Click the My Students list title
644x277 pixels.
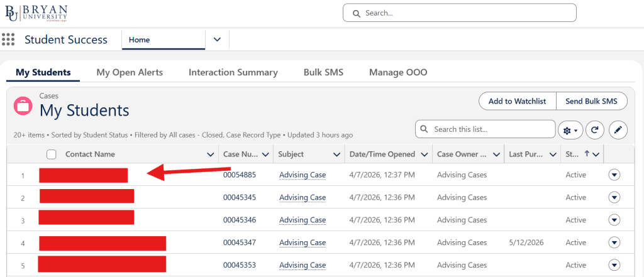point(84,111)
